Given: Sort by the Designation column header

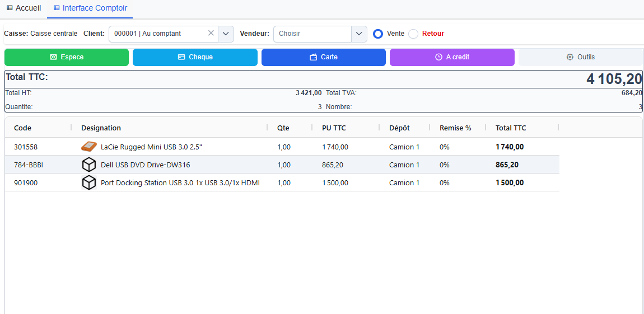Looking at the screenshot, I should [101, 128].
